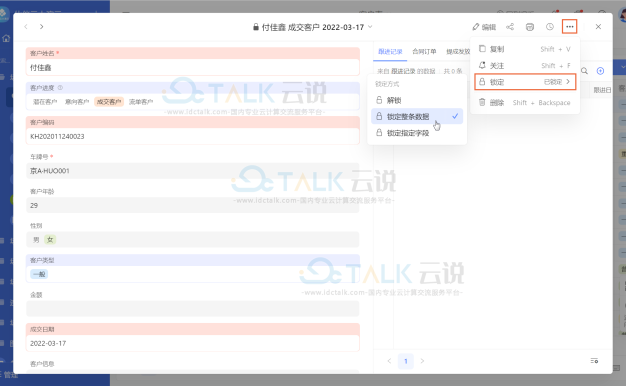
Task: Click the print icon in the header
Action: click(x=530, y=27)
